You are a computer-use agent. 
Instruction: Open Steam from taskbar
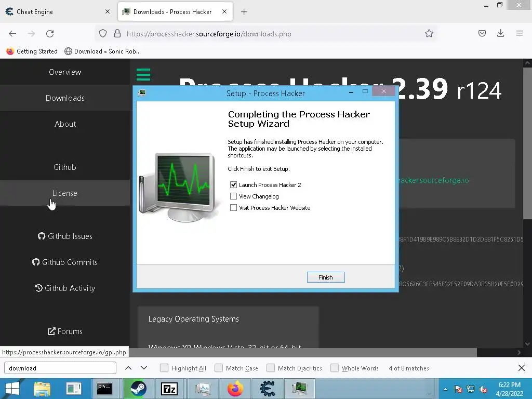[x=138, y=389]
